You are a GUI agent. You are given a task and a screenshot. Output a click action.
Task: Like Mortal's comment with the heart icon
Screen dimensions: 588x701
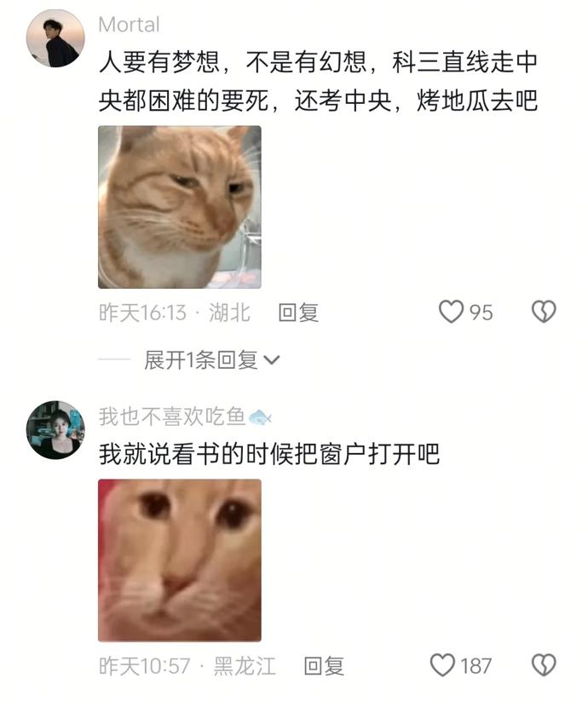451,312
